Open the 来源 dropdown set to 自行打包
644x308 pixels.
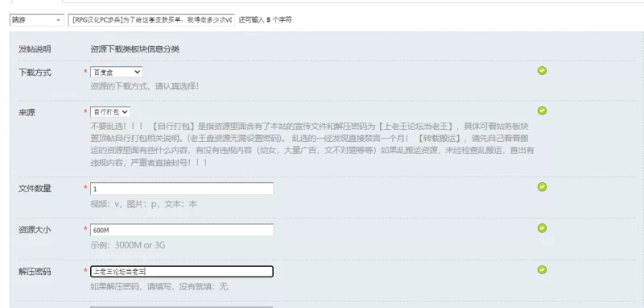[110, 112]
